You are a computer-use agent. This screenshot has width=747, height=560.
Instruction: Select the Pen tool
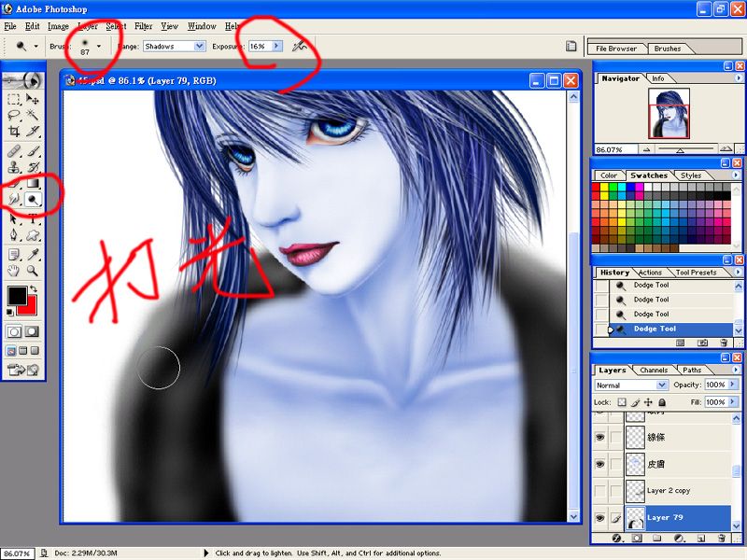click(14, 235)
